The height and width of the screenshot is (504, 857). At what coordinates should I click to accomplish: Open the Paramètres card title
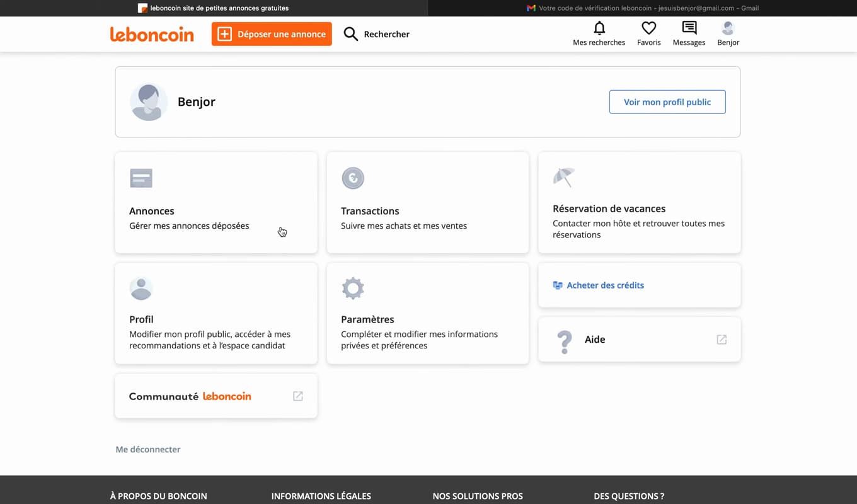tap(367, 319)
